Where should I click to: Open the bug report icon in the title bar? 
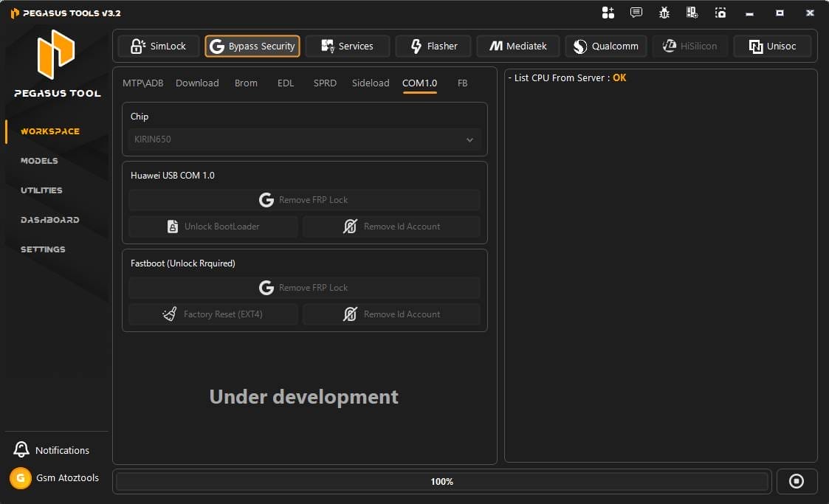coord(664,13)
